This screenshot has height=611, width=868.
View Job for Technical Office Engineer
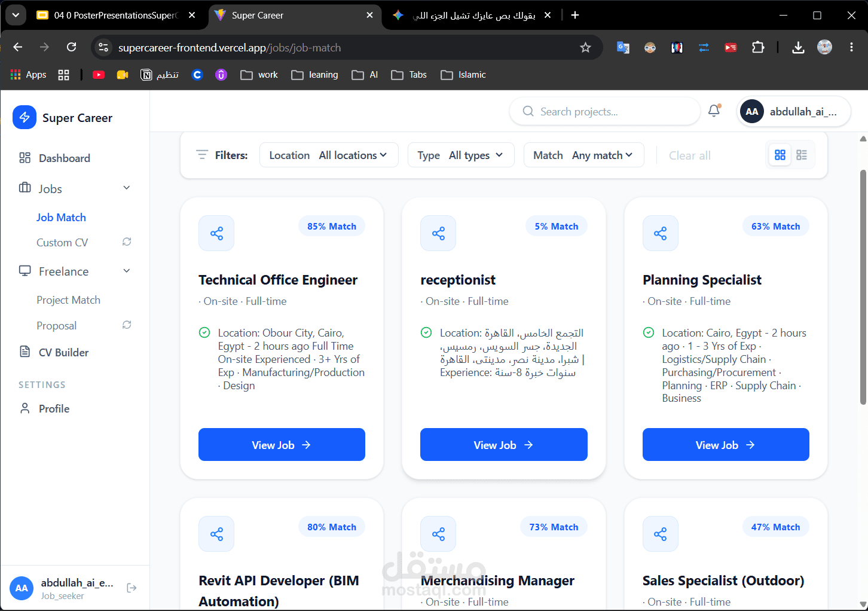coord(282,445)
